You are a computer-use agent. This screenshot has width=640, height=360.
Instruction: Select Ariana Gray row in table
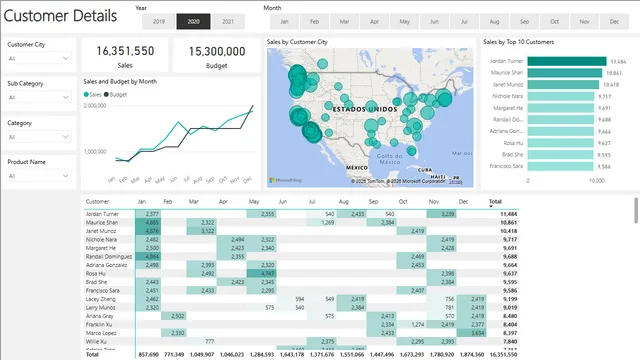[x=302, y=316]
